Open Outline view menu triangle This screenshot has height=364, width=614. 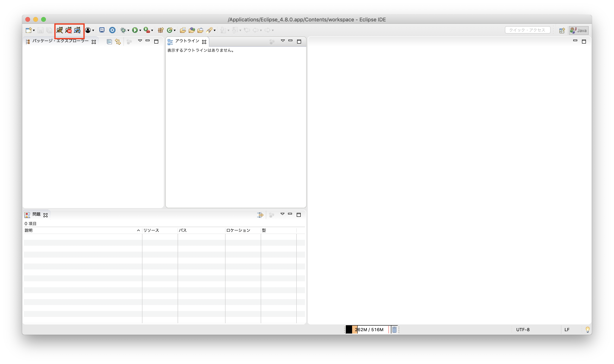pos(283,41)
